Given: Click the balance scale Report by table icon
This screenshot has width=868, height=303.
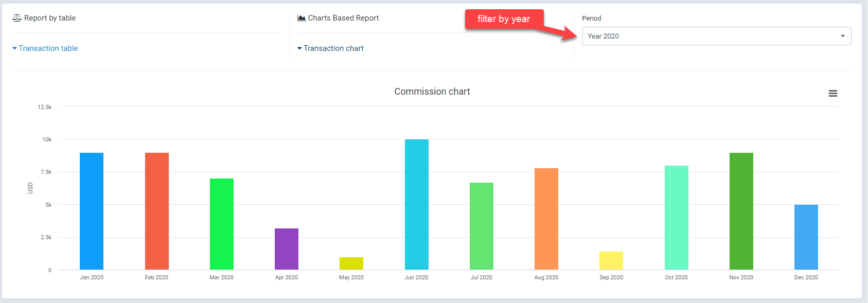Looking at the screenshot, I should [17, 18].
